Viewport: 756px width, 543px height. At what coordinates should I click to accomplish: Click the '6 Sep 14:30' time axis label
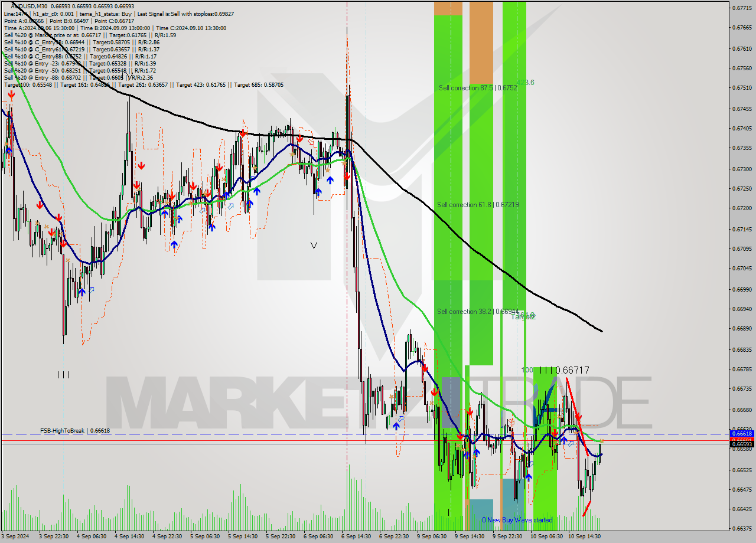pos(356,537)
